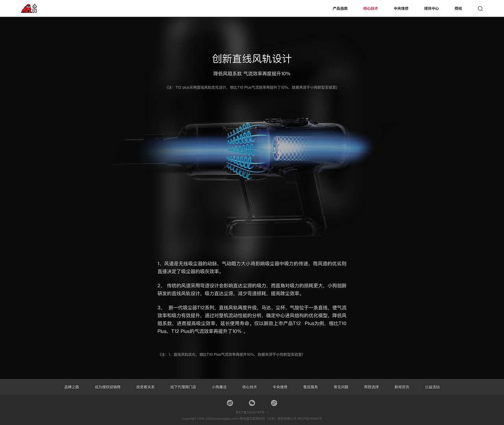Click the 京ICP证140691号 license link

click(x=309, y=419)
